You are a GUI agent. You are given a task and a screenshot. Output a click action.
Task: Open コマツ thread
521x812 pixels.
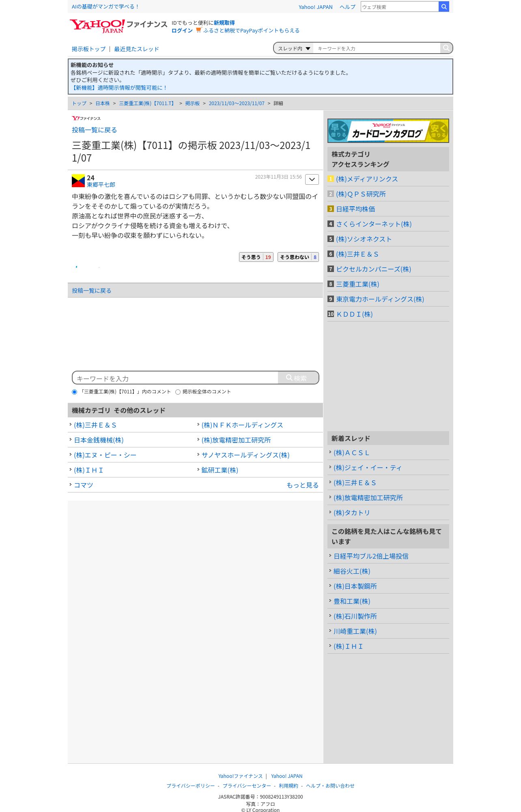(x=84, y=485)
